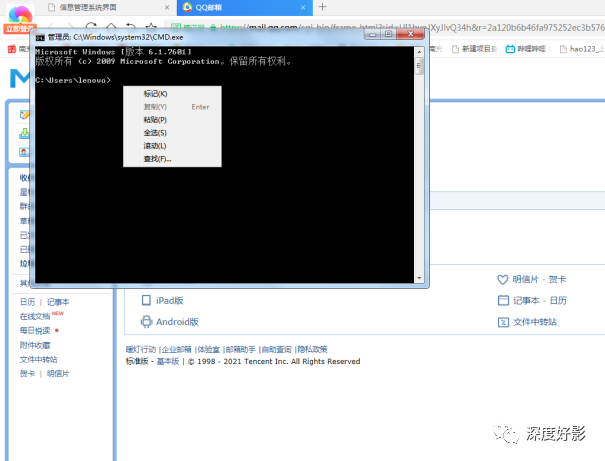Screen dimensions: 605x461
Task: Open the right-side 文件中转站 link
Action: pos(535,322)
